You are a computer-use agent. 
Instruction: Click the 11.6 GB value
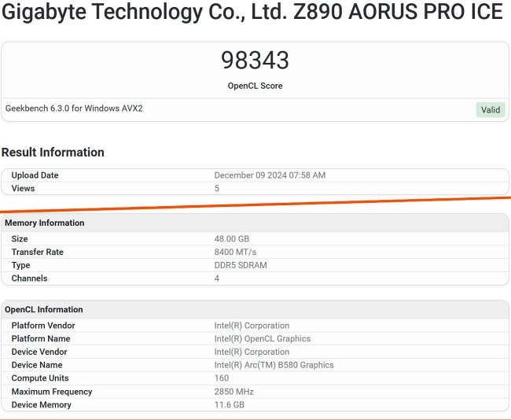point(229,405)
